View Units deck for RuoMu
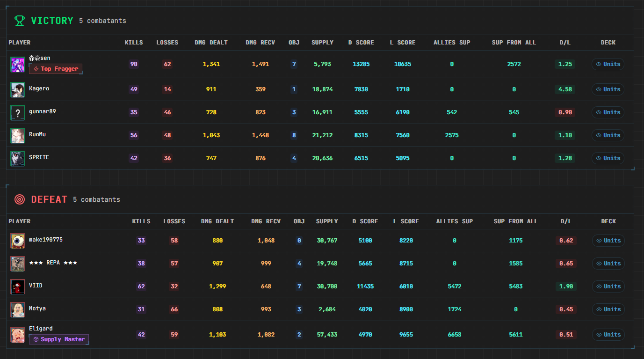The image size is (644, 359). tap(608, 135)
